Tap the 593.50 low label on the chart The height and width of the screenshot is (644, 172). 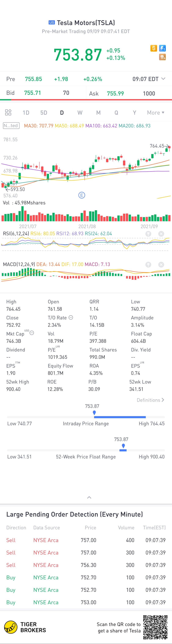pos(18,189)
